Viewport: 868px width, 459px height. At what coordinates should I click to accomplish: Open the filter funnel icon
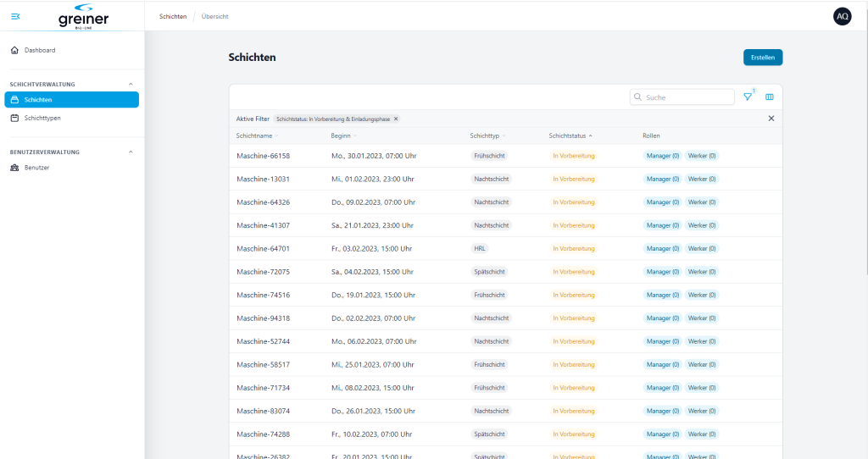[748, 97]
